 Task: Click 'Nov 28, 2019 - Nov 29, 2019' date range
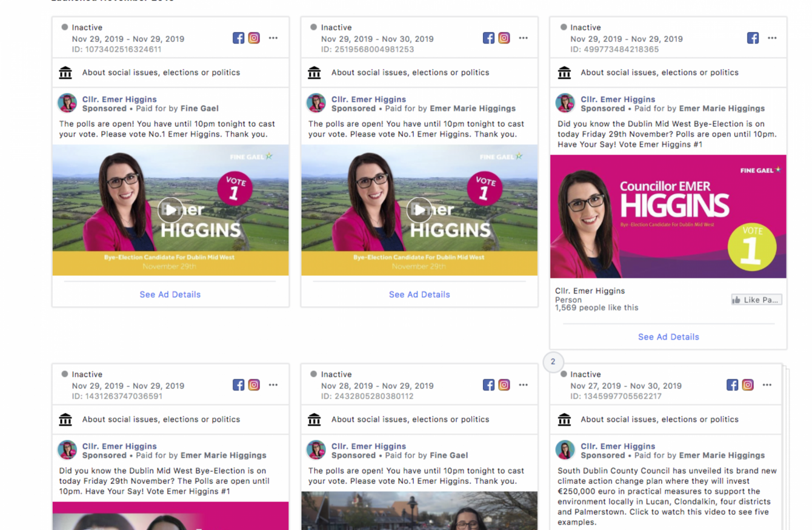[x=378, y=386]
